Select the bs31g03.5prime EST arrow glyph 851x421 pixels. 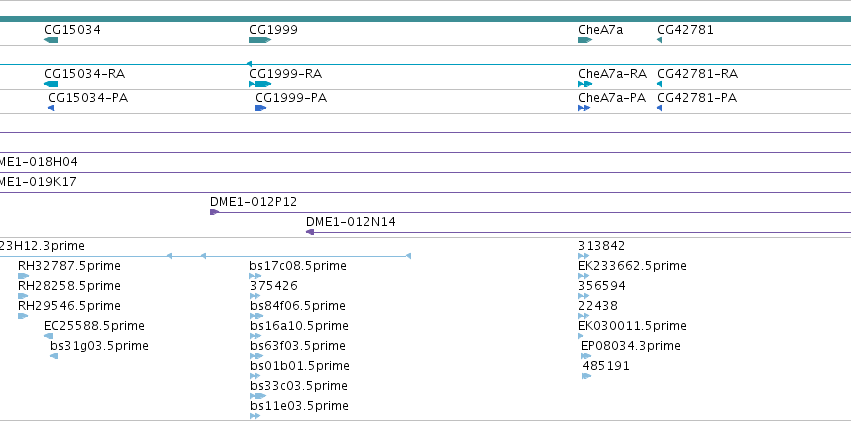pos(54,356)
